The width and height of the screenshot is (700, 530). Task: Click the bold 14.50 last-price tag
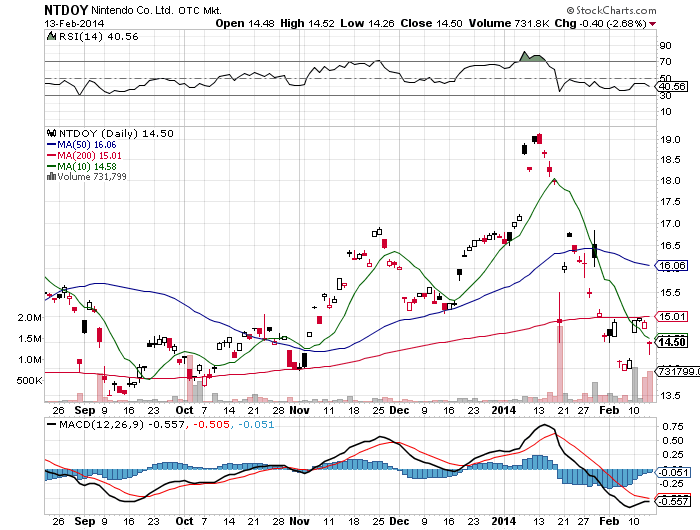click(672, 342)
